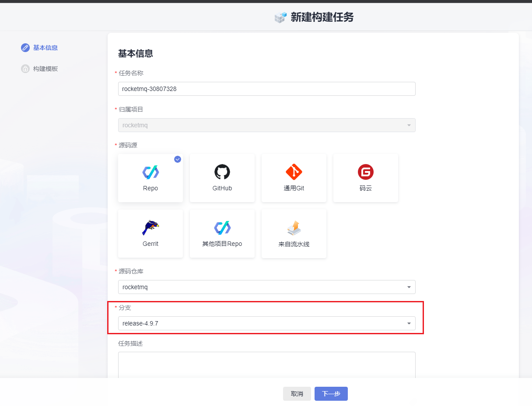Screen dimensions: 532x406
Task: Select the Repo source icon
Action: pos(150,172)
